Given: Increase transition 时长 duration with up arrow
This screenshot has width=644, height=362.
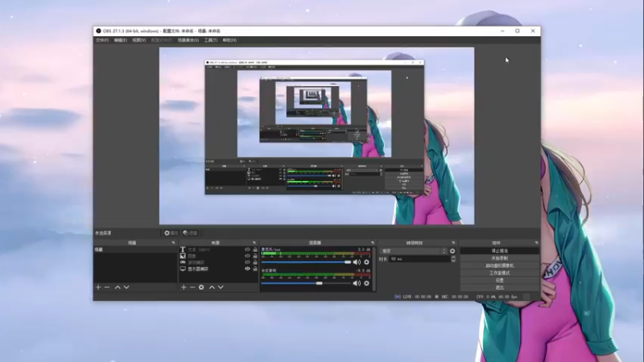Looking at the screenshot, I should click(453, 257).
